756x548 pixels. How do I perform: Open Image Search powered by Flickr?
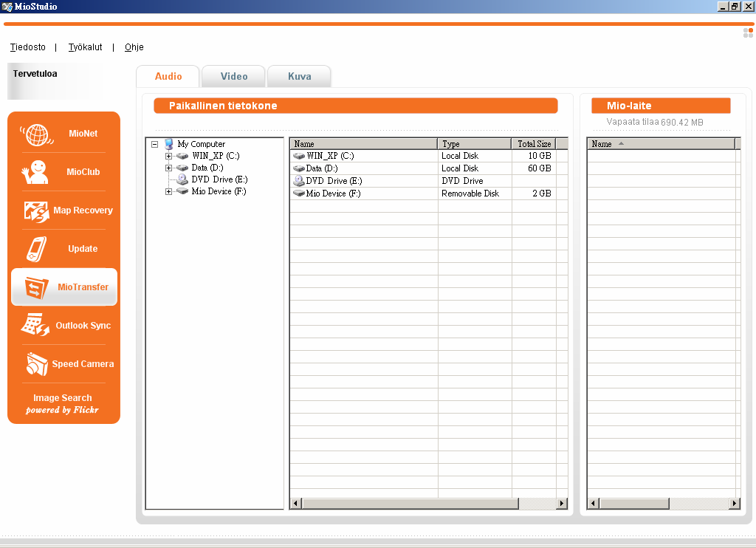(x=63, y=404)
